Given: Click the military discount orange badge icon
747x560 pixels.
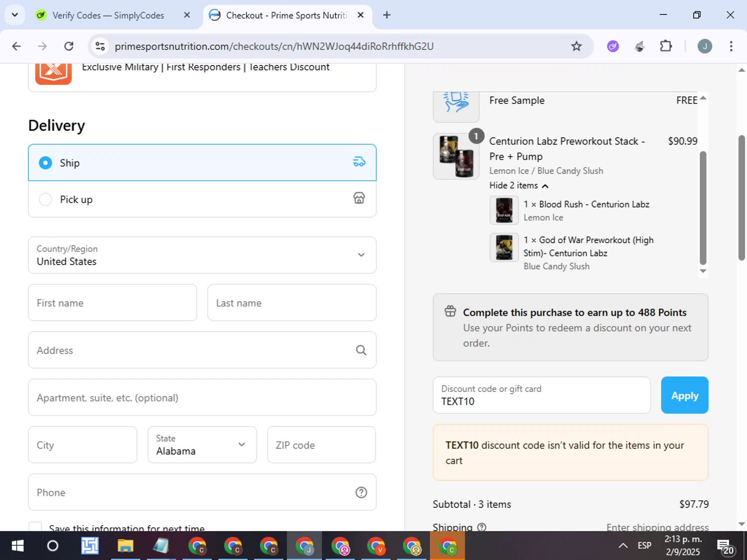Looking at the screenshot, I should point(53,74).
